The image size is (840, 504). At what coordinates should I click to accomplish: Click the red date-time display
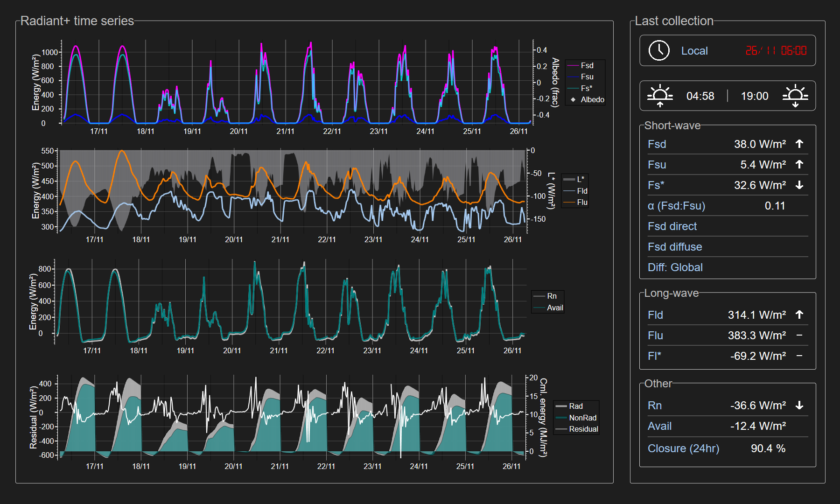(776, 50)
